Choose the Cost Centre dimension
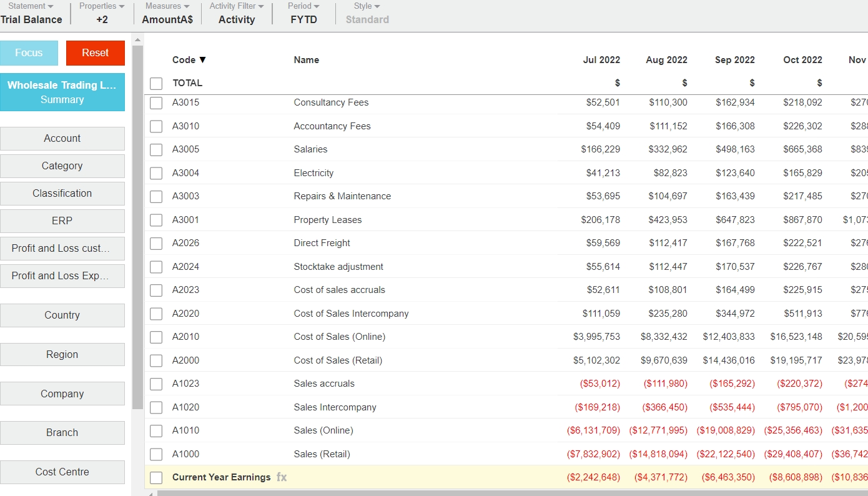This screenshot has height=496, width=868. tap(62, 472)
